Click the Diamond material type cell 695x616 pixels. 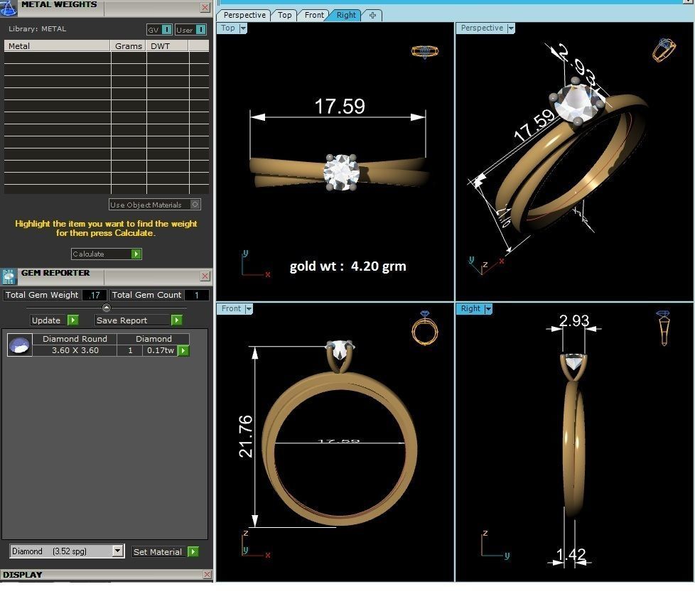pyautogui.click(x=153, y=339)
